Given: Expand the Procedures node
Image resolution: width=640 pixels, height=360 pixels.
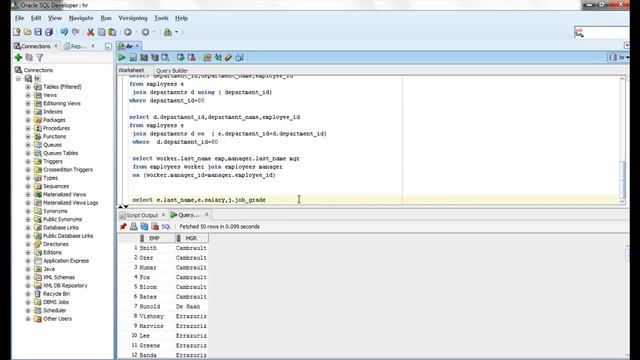Looking at the screenshot, I should tap(28, 128).
